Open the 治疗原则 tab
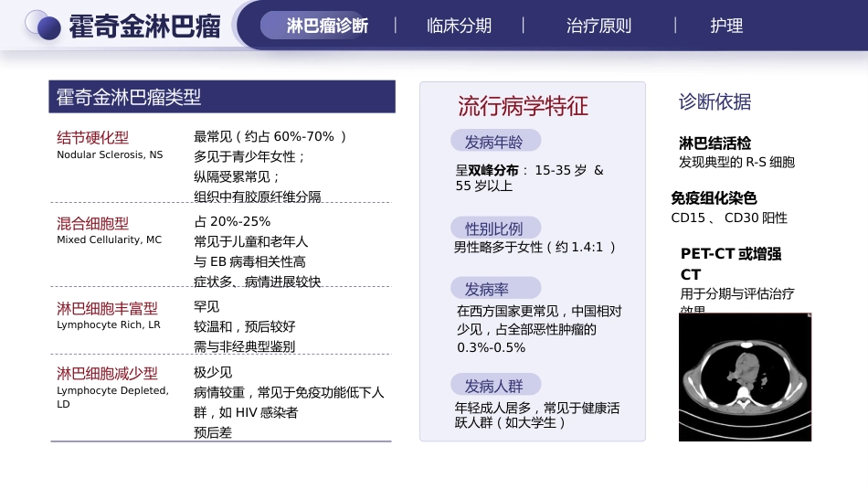The width and height of the screenshot is (868, 489). [x=598, y=26]
